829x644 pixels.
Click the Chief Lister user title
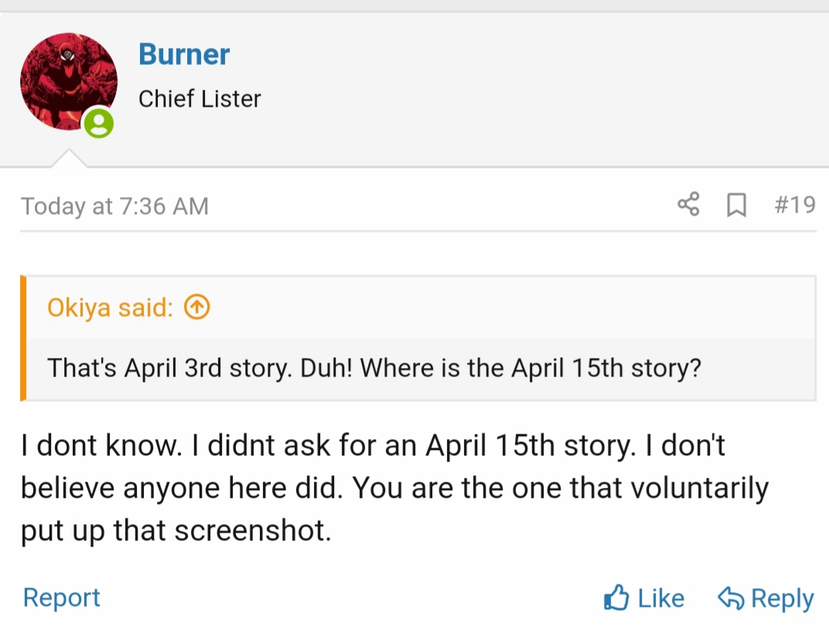point(200,99)
